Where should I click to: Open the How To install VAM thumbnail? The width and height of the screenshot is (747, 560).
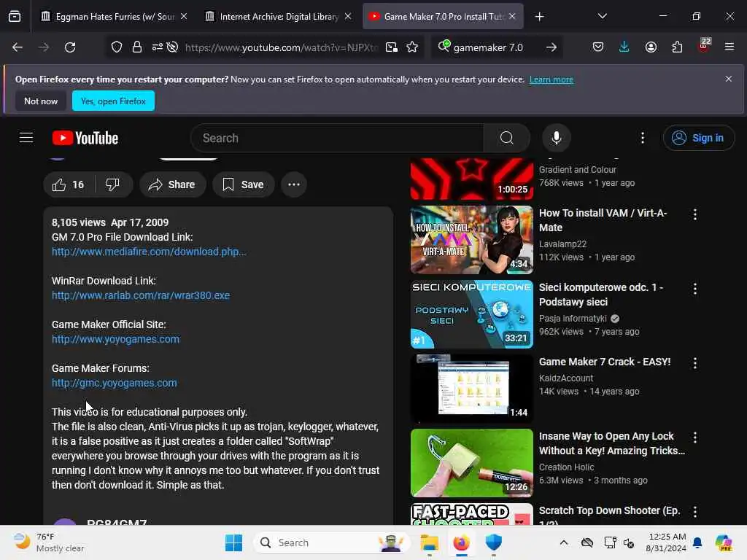[472, 239]
